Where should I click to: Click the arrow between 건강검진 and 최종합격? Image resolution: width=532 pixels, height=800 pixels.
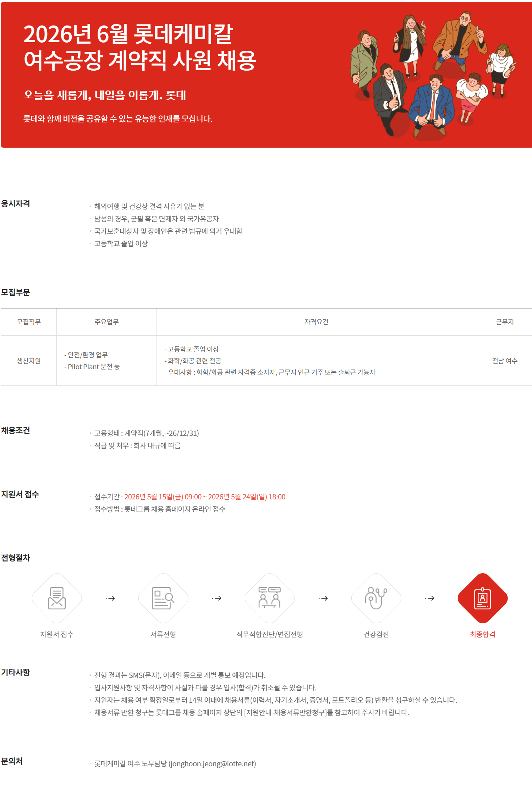click(429, 598)
